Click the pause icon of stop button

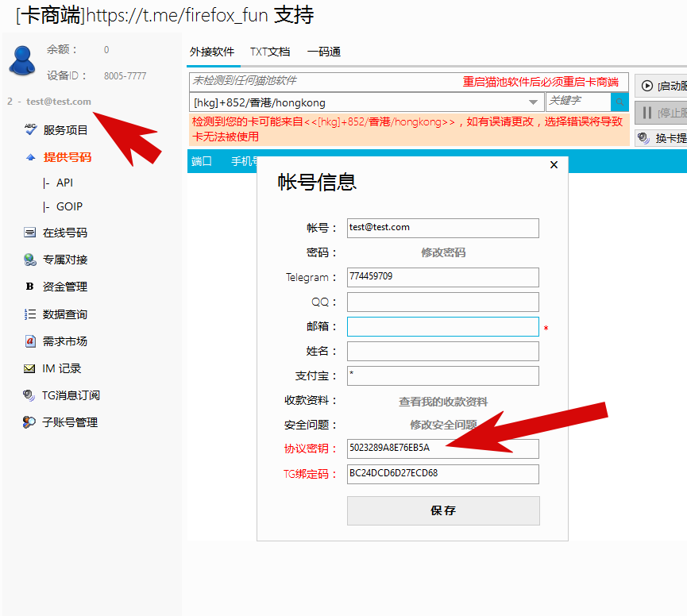click(647, 113)
